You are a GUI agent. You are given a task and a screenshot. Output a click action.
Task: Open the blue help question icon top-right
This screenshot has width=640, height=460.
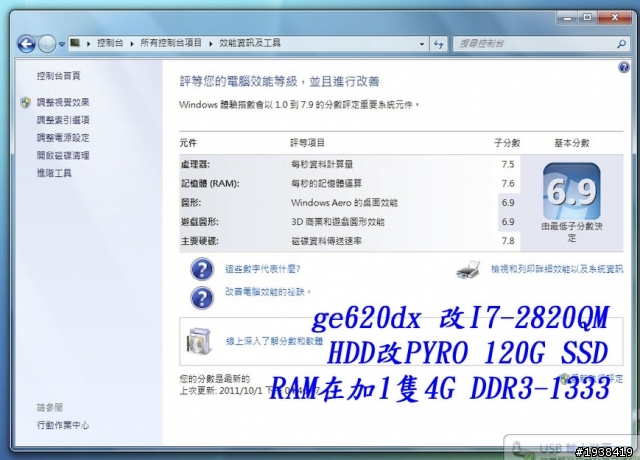click(624, 67)
